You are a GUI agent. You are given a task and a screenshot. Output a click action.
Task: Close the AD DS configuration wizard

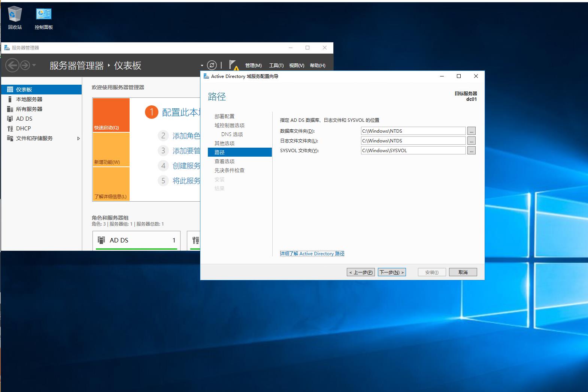point(476,76)
